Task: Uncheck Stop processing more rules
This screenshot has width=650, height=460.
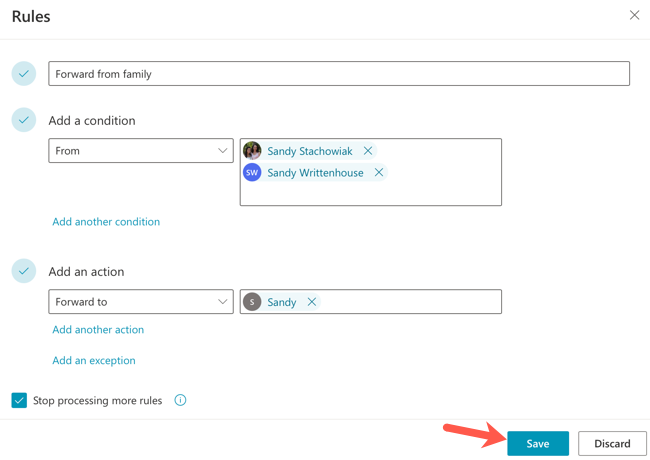Action: tap(19, 401)
